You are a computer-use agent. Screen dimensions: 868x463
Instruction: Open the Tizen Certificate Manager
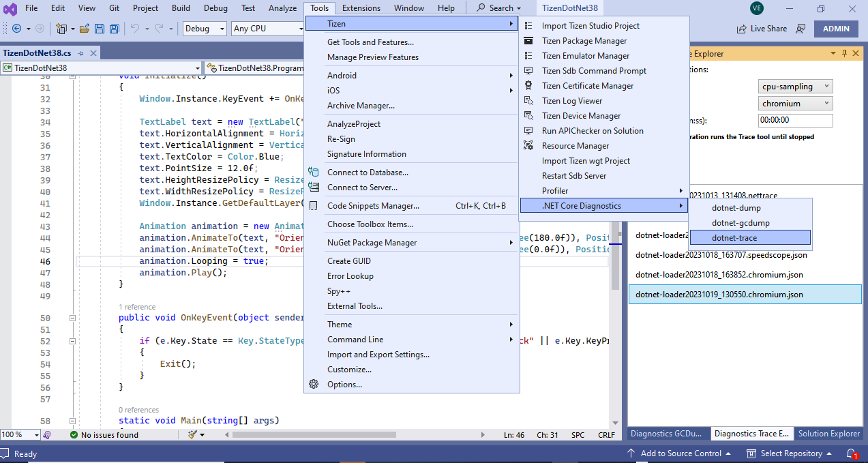click(588, 85)
